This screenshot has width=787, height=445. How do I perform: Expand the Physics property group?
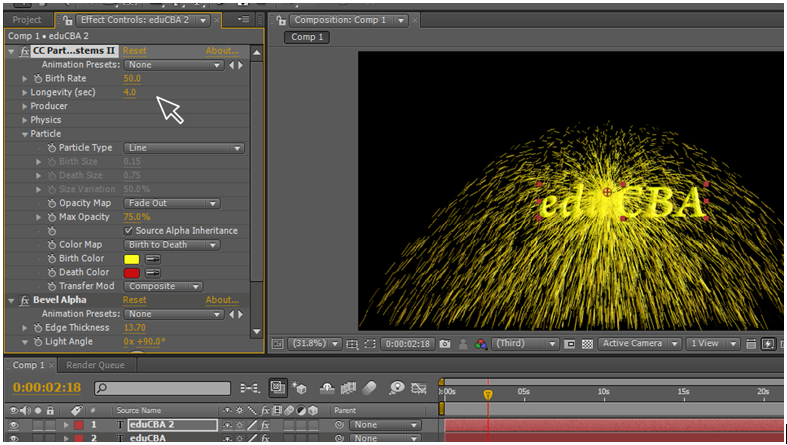tap(25, 120)
